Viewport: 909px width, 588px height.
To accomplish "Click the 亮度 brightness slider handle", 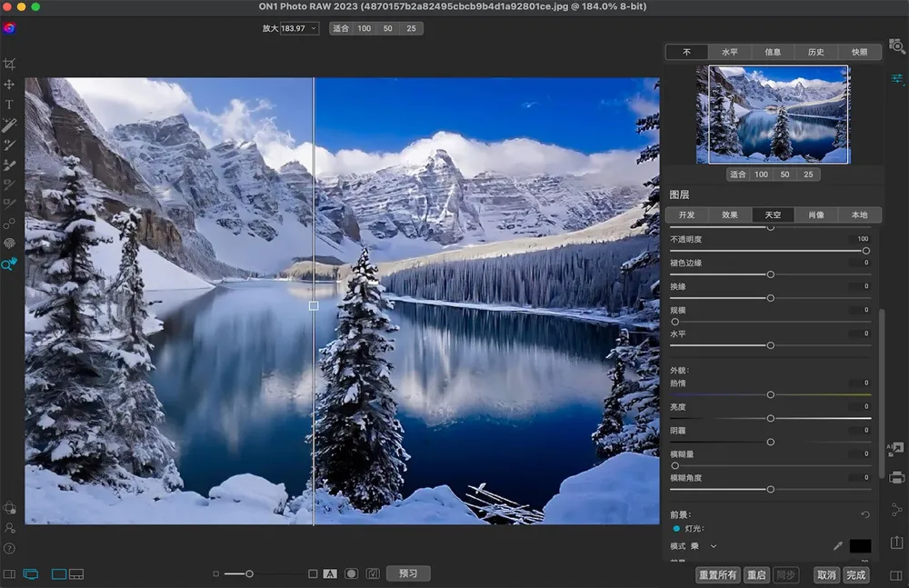I will pyautogui.click(x=771, y=418).
